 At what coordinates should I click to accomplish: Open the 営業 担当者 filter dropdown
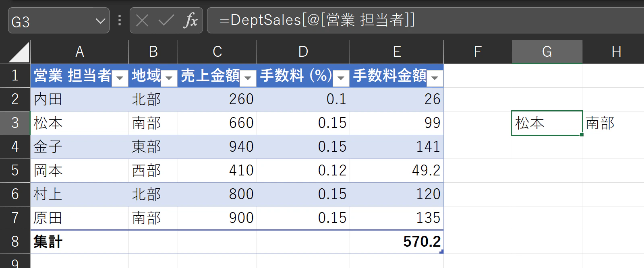click(x=120, y=78)
